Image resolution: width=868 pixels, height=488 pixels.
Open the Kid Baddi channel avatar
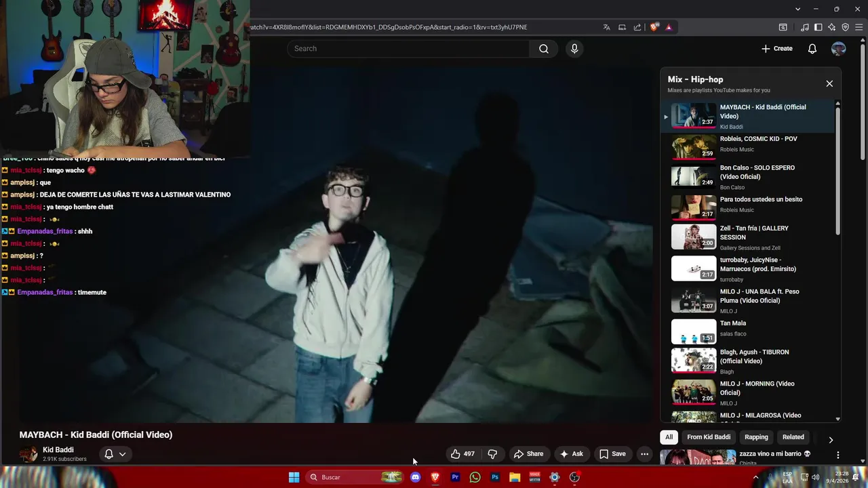(28, 454)
